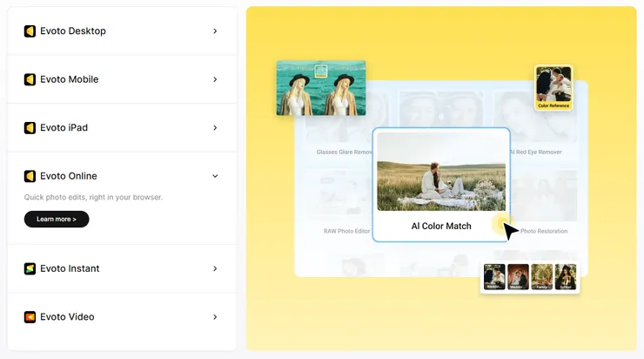Click the Glasses Glare Remover label
644x359 pixels.
click(x=344, y=152)
